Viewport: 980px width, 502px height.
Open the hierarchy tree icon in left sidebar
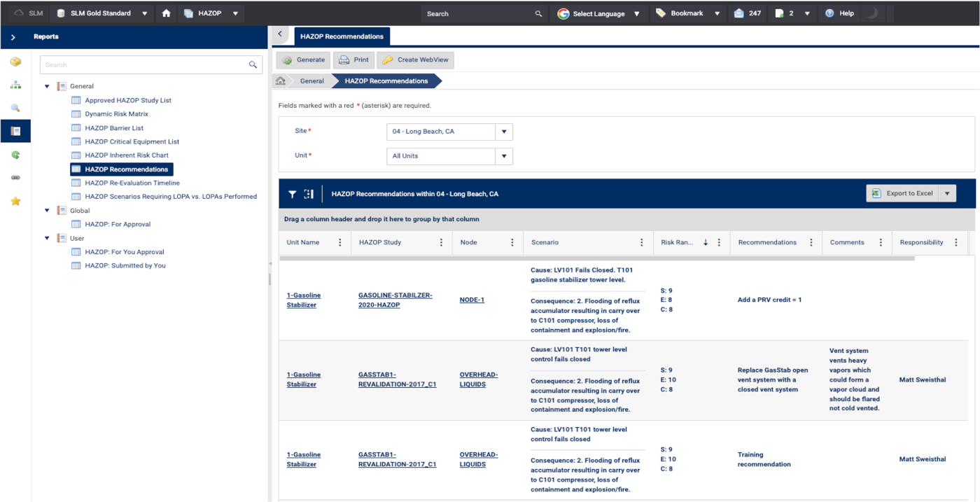[15, 85]
